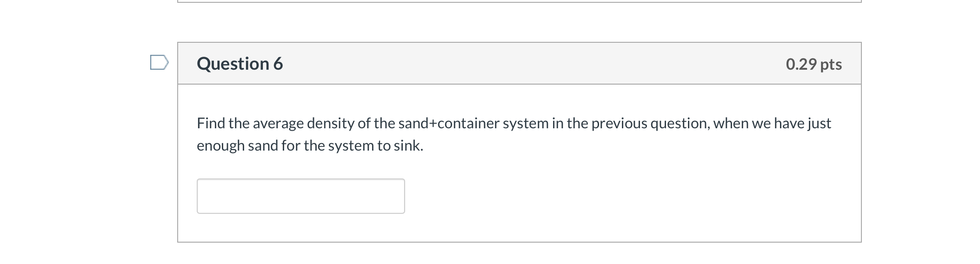Click the word 'pts' in the header

coord(831,65)
